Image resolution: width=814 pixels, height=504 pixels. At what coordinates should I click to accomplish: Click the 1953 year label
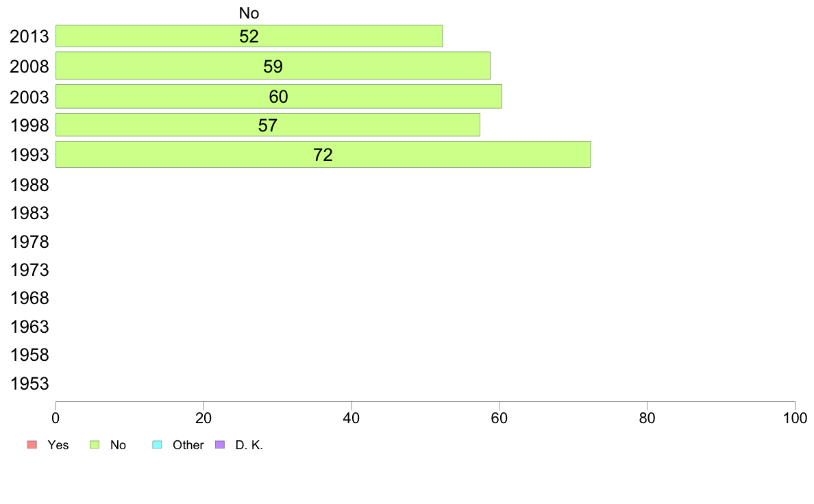coord(29,383)
